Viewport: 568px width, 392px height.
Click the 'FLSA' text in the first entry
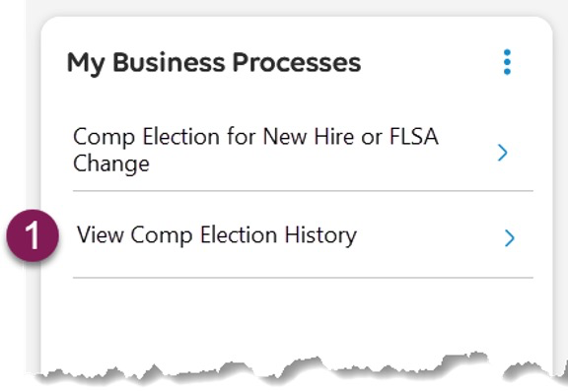[414, 137]
